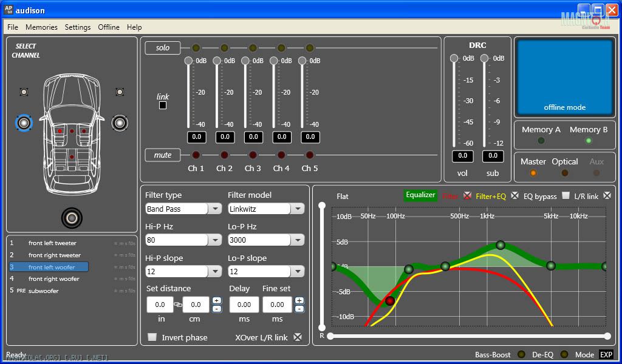622x364 pixels.
Task: Click the Equalizer button
Action: [x=420, y=195]
